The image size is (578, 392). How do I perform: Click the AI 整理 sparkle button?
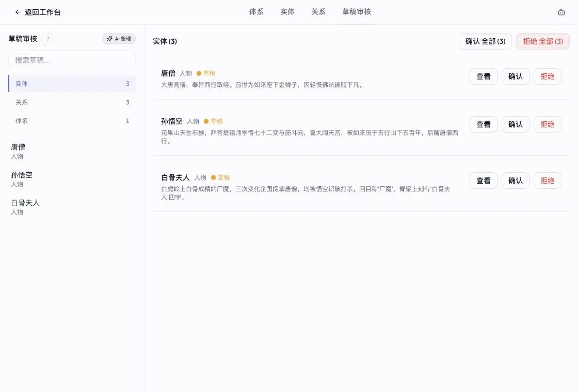pyautogui.click(x=119, y=39)
